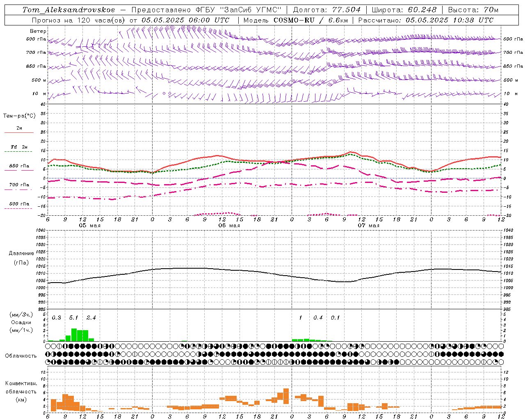
Task: Click the 500 гПа temperature legend entry
Action: 19,204
